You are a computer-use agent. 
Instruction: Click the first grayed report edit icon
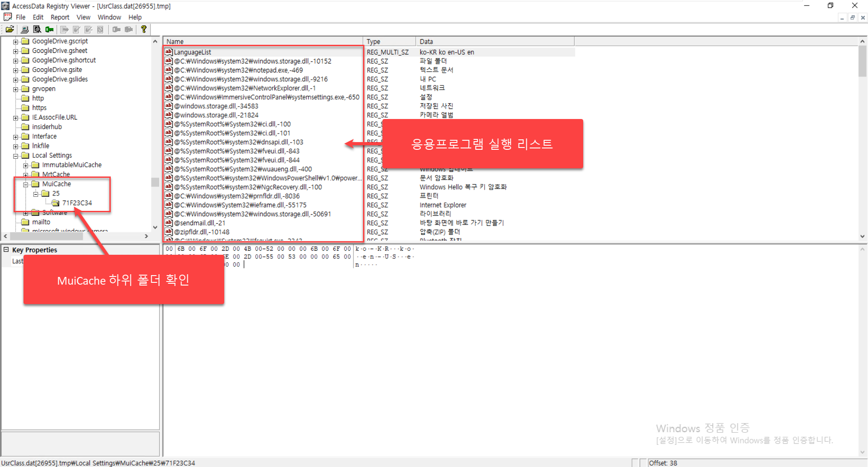pos(76,29)
